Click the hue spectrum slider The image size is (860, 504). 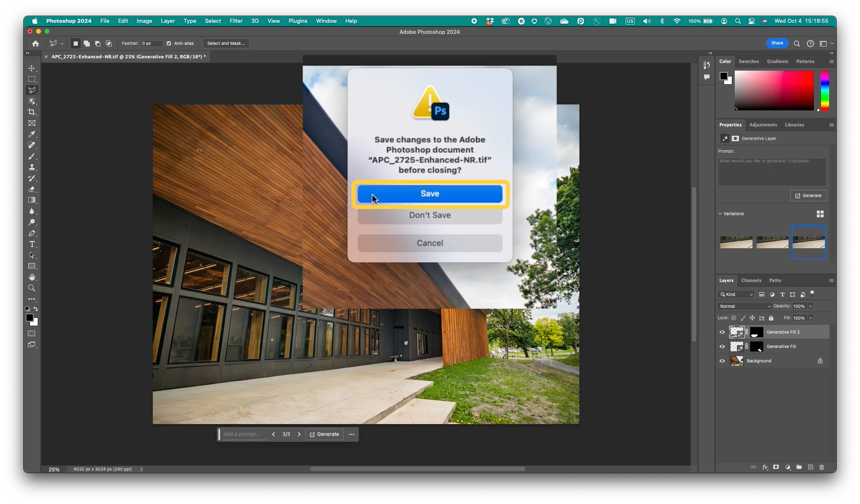[x=824, y=90]
